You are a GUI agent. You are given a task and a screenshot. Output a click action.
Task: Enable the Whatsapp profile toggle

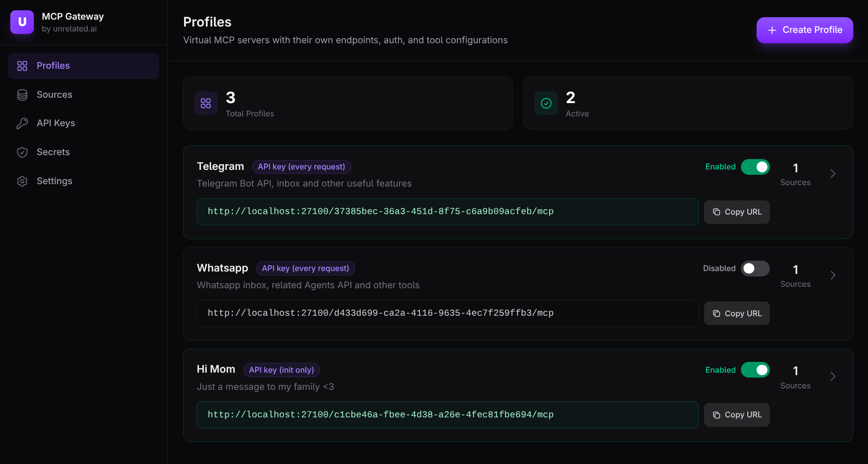[x=755, y=269]
